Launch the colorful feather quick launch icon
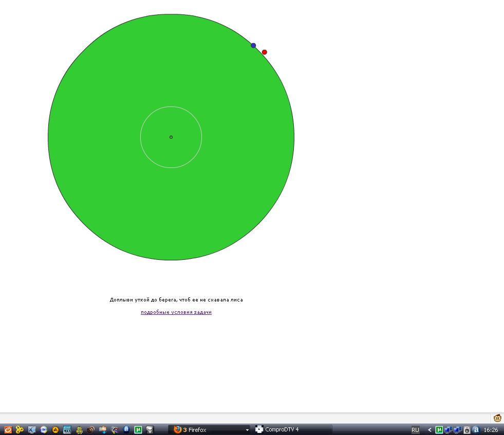This screenshot has width=504, height=435. [x=115, y=430]
